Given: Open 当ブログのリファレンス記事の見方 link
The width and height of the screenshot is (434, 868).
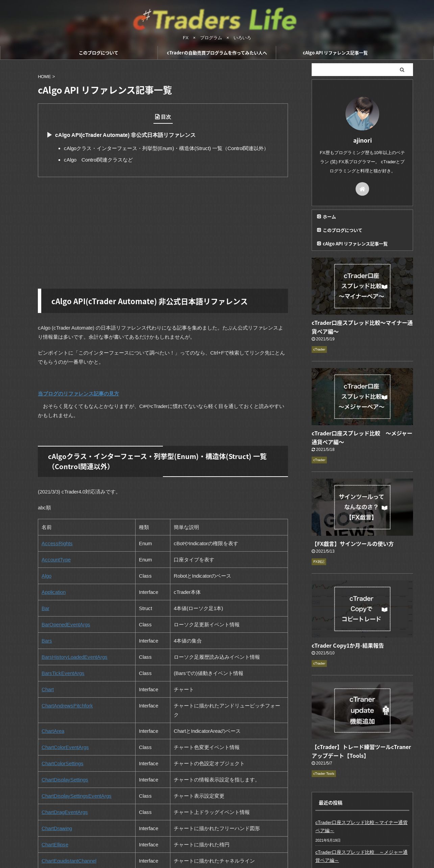Looking at the screenshot, I should point(78,394).
